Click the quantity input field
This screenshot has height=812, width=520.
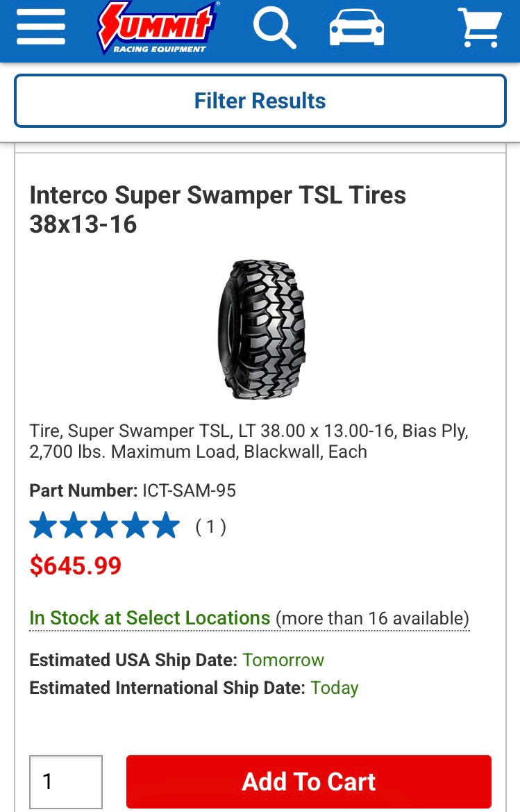(66, 781)
